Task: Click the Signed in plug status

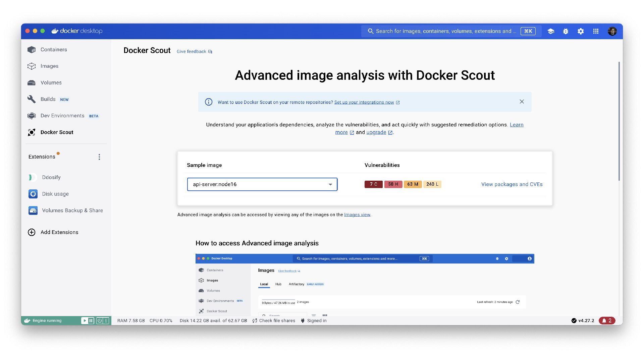Action: click(x=313, y=321)
